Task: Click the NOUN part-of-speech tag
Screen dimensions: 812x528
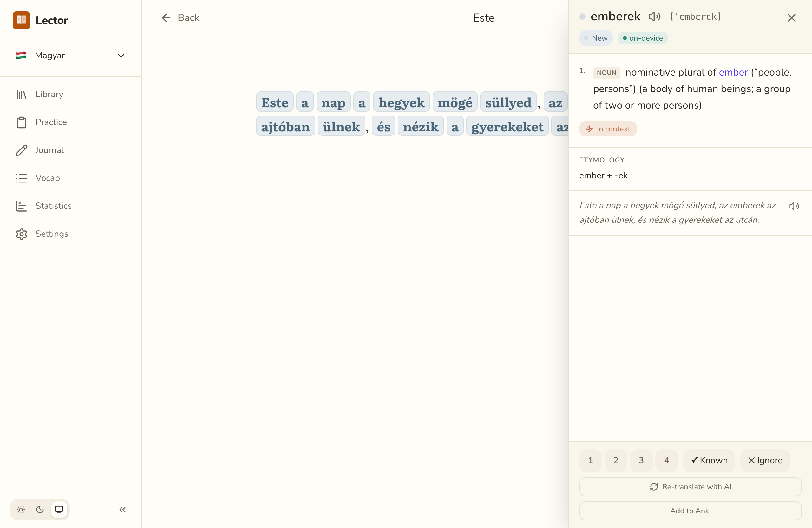Action: (606, 73)
